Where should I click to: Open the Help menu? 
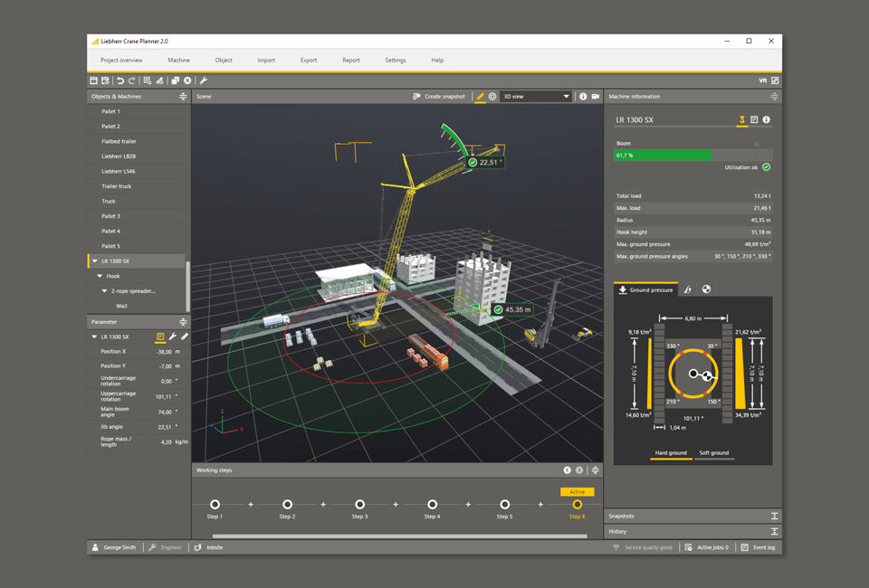437,61
